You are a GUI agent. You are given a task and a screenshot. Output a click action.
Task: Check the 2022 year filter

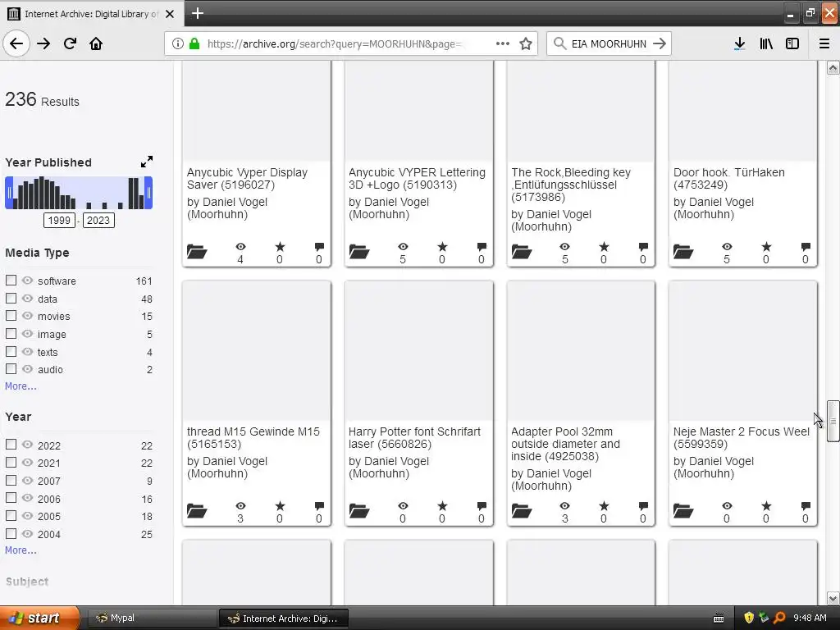coord(11,445)
